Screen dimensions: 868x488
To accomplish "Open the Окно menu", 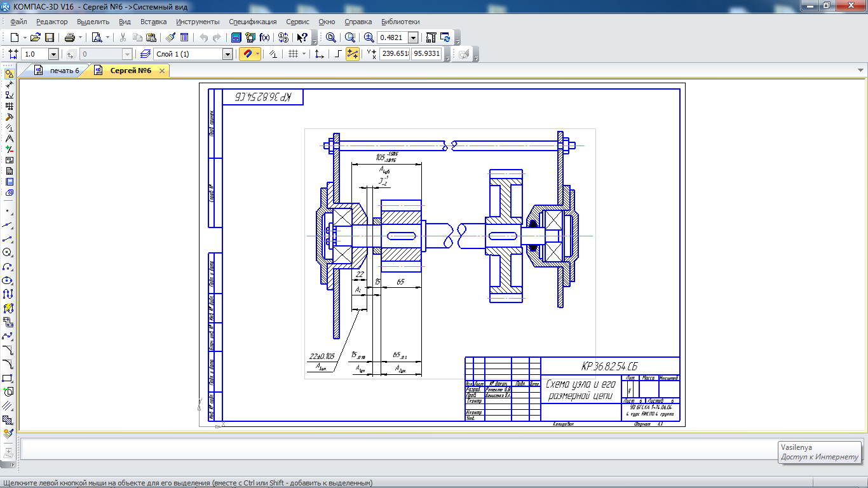I will [x=327, y=22].
